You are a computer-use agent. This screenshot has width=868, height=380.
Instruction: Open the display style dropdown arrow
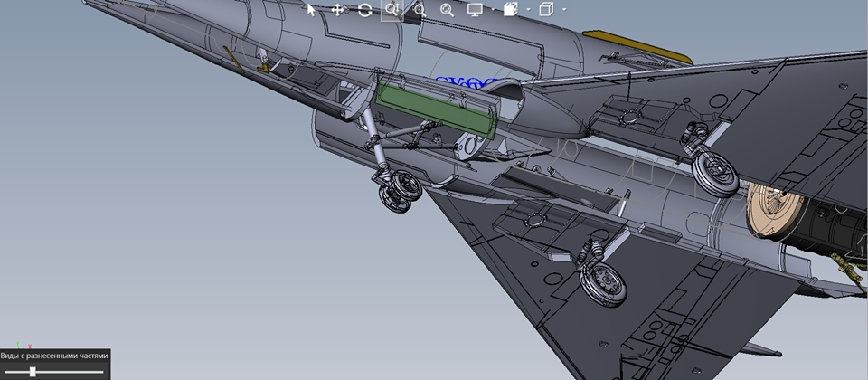[493, 10]
